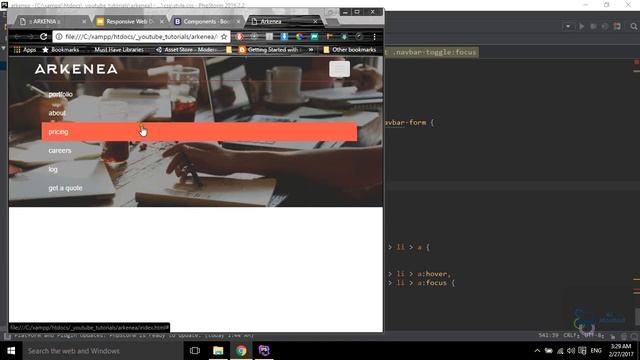640x360 pixels.
Task: Open PhpStorm from the taskbar
Action: point(264,351)
